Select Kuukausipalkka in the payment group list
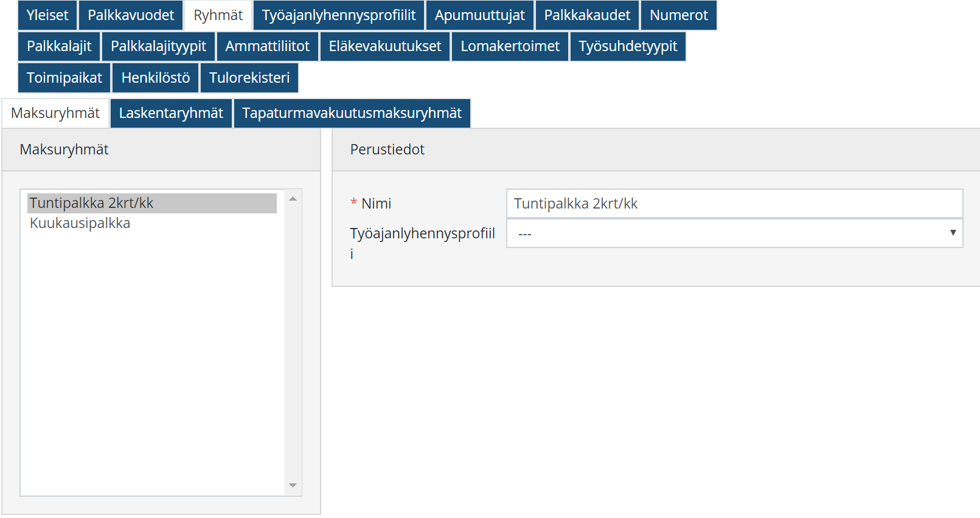This screenshot has height=518, width=980. click(80, 223)
